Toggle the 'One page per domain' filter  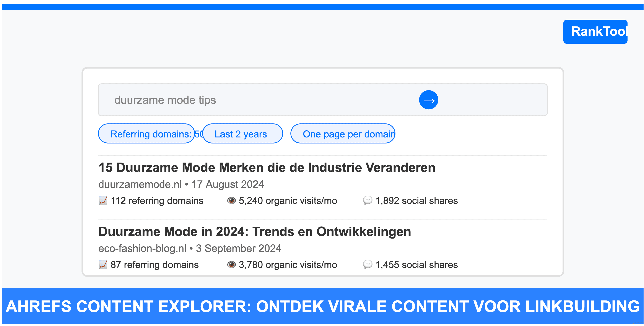[x=343, y=134]
